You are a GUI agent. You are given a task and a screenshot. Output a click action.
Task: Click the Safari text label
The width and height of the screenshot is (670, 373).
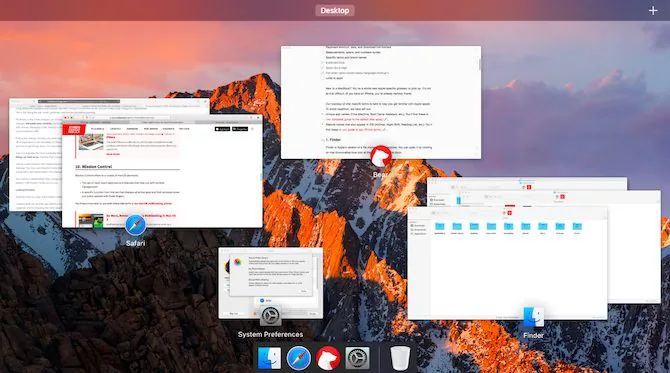(x=135, y=243)
